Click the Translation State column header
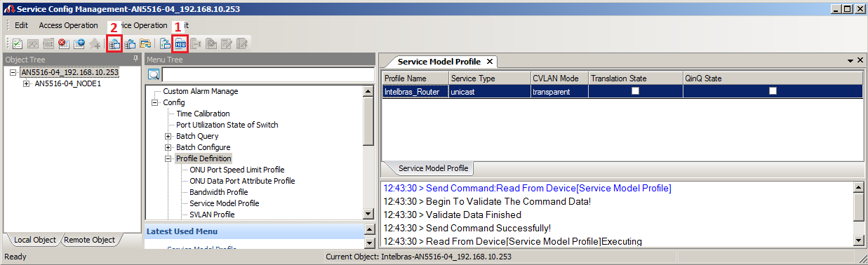The width and height of the screenshot is (868, 265). click(635, 79)
